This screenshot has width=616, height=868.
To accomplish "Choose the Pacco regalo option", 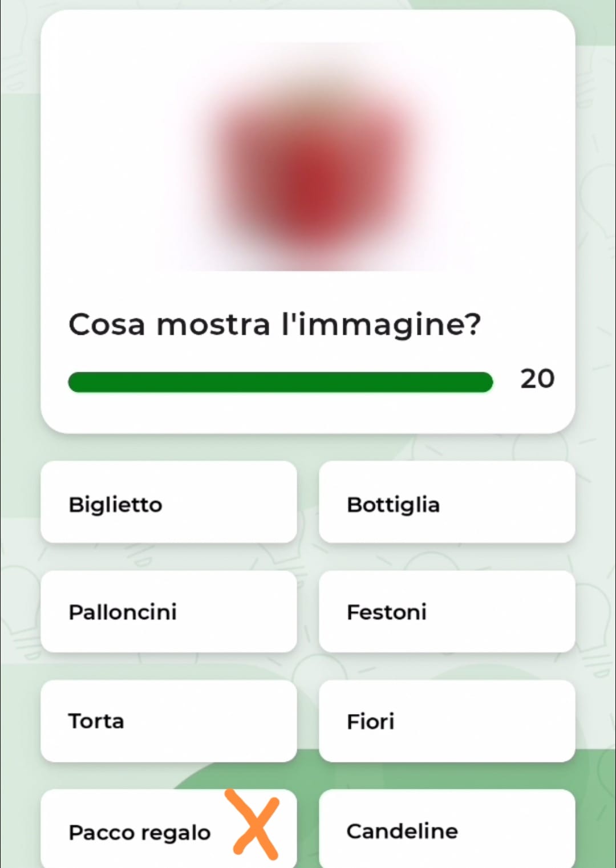I will click(140, 832).
